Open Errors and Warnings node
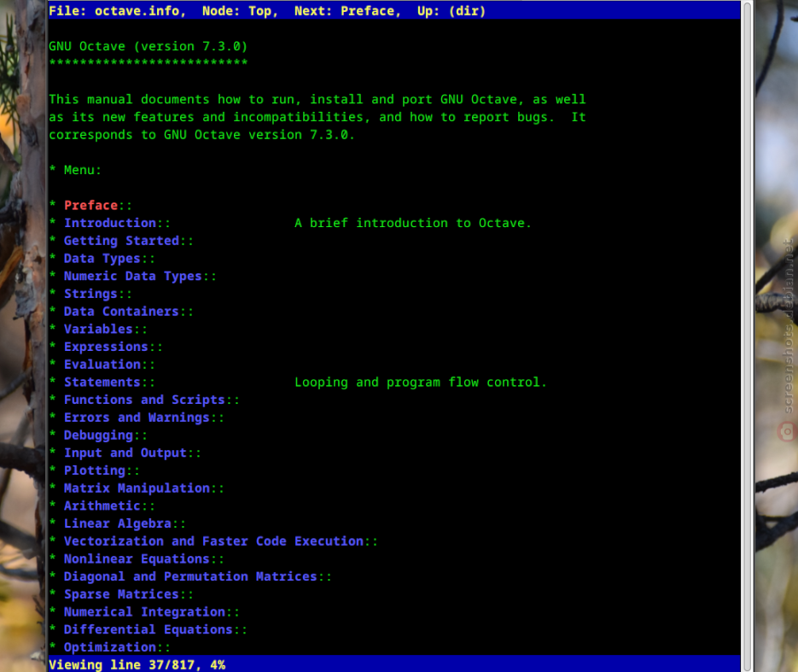 pos(137,418)
